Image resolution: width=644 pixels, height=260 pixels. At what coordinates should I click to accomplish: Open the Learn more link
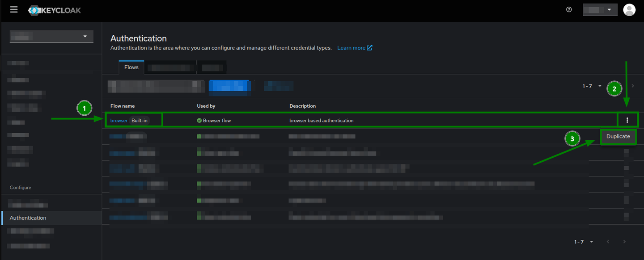pos(352,47)
